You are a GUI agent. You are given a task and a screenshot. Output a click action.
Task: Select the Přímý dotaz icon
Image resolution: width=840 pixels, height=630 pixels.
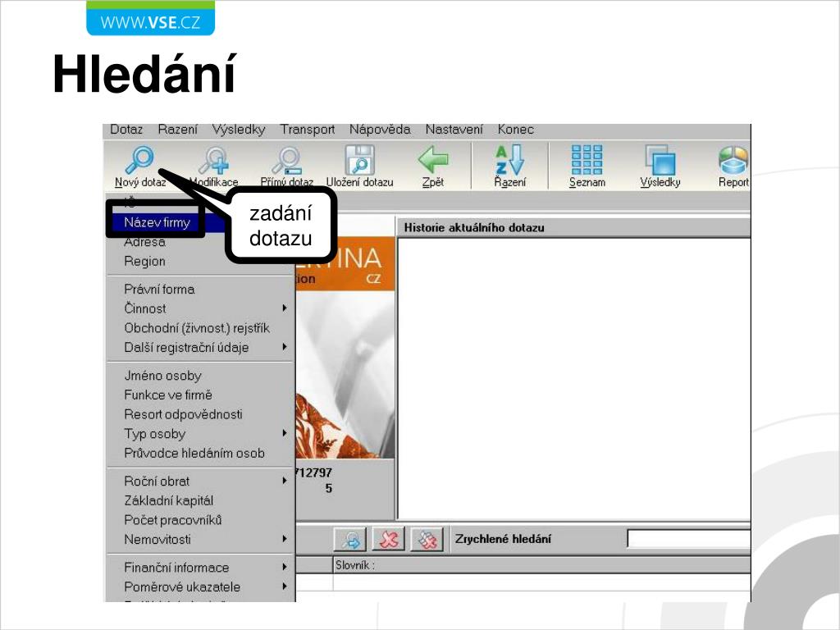[x=286, y=160]
